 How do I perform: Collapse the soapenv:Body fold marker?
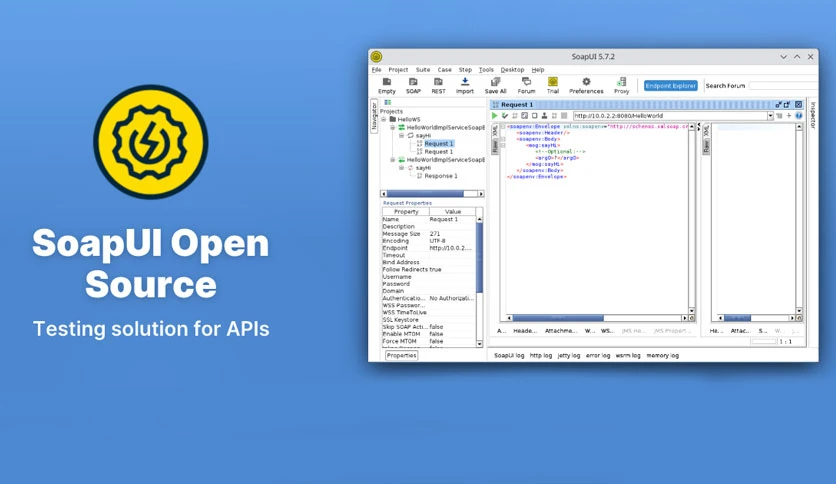click(x=503, y=139)
